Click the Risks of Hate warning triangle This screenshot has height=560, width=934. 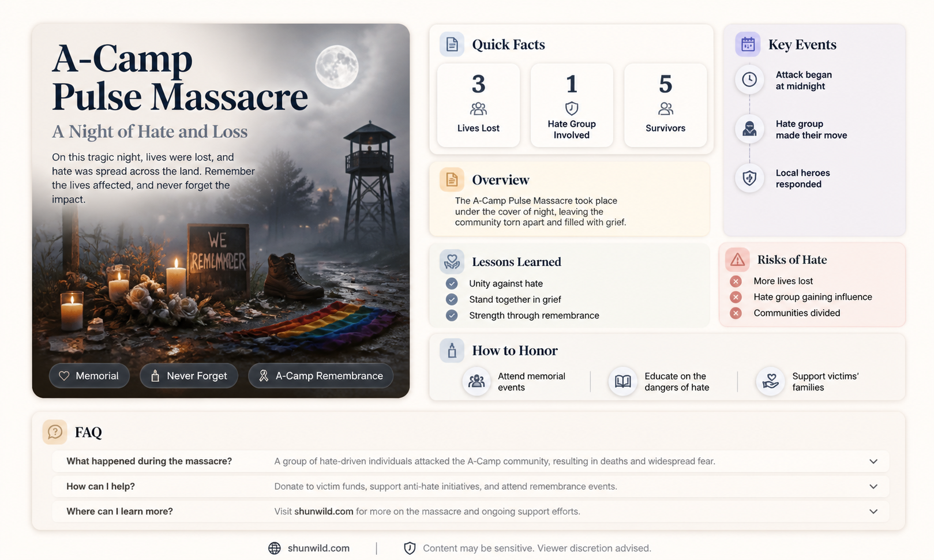tap(737, 260)
